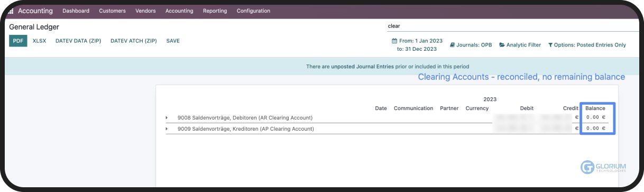This screenshot has width=644, height=192.
Task: Click DATEV DATA (ZIP) export button
Action: tap(78, 41)
